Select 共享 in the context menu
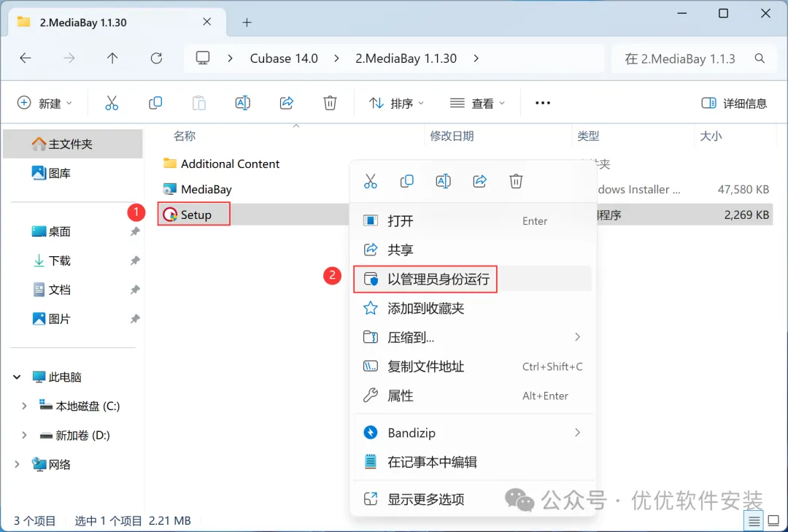 coord(473,250)
